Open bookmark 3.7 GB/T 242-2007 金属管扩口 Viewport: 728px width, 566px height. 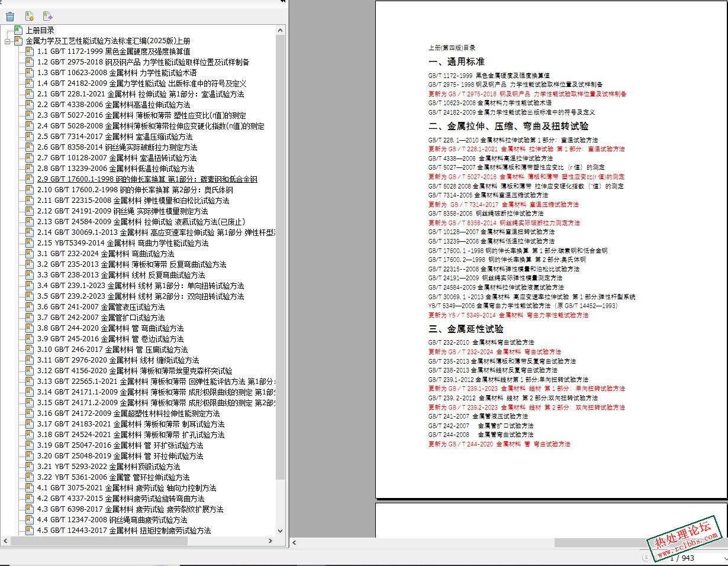(101, 318)
